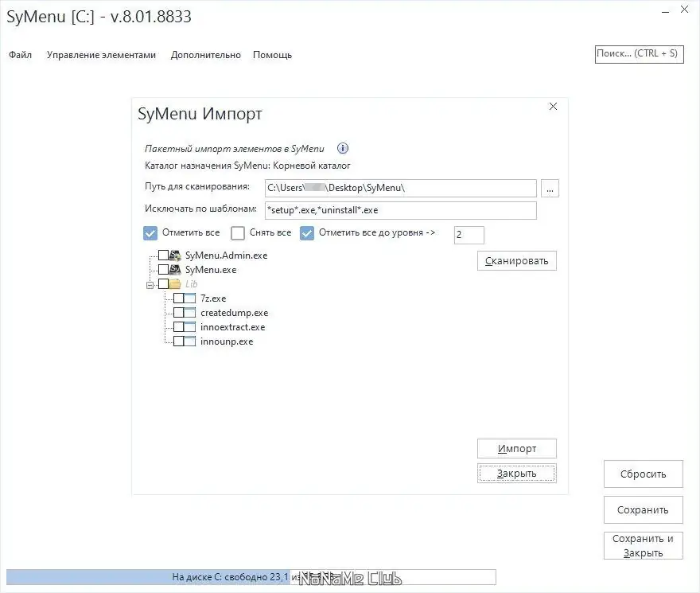Click the browse (...) button for scan path
Screen dimensions: 700x593
[x=550, y=188]
